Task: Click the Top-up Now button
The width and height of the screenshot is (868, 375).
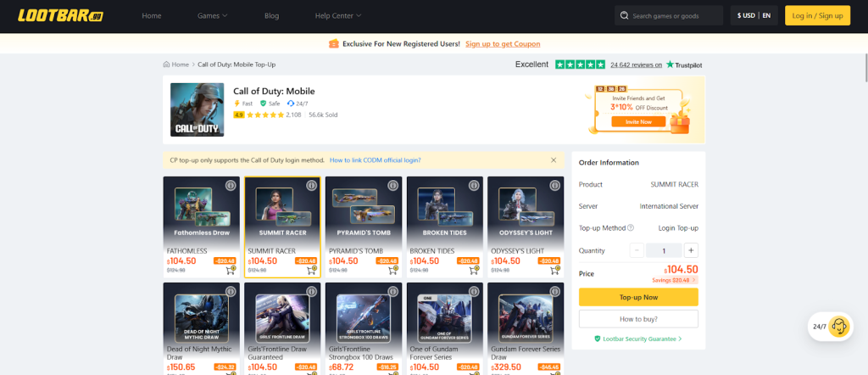Action: click(638, 297)
